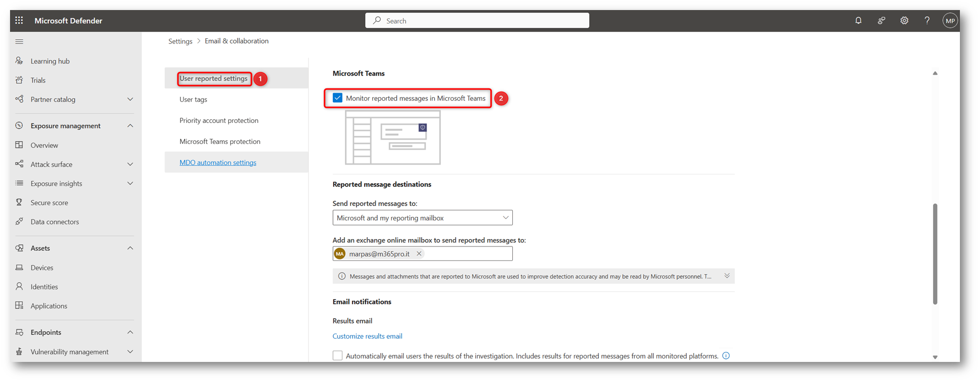Click the Identities person icon

click(19, 286)
